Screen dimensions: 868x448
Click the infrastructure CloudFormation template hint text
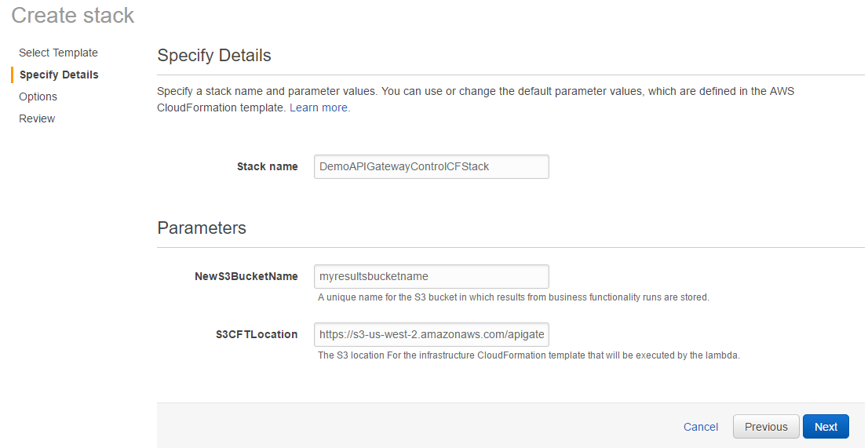528,355
